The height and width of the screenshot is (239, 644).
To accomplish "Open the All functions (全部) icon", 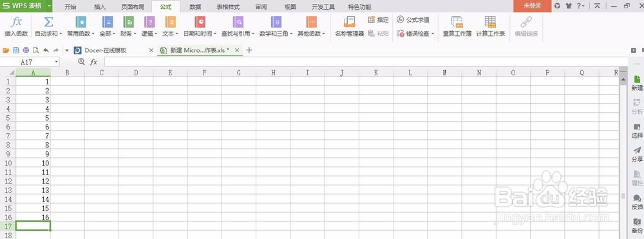I will tap(108, 22).
